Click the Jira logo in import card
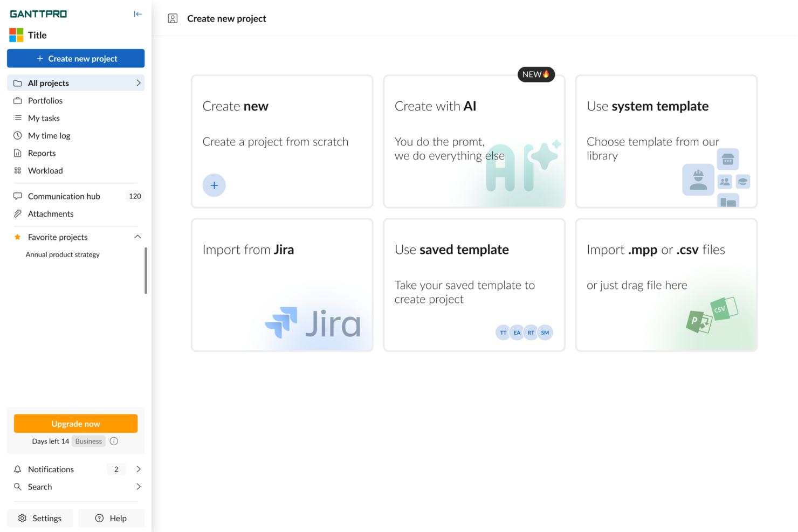The image size is (798, 532). (x=313, y=323)
